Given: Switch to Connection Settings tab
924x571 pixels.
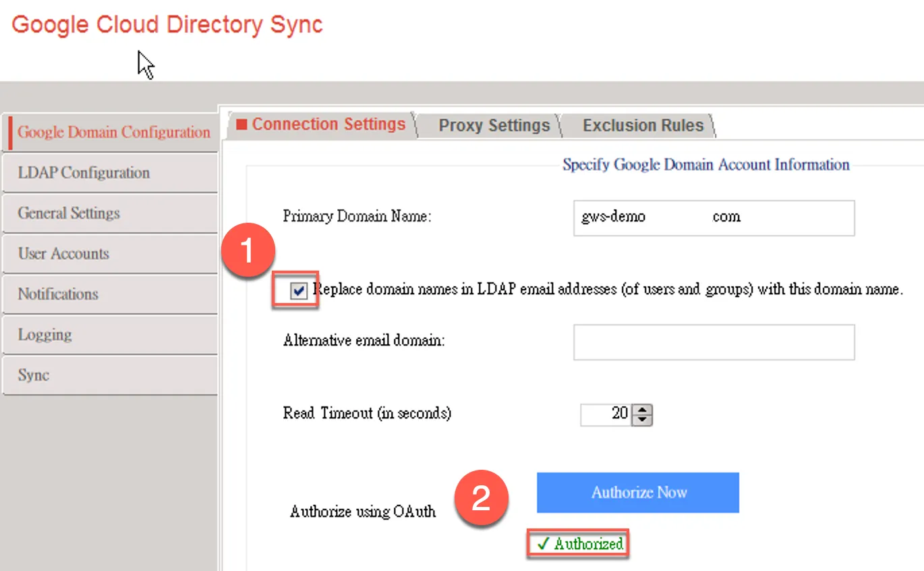Looking at the screenshot, I should (321, 125).
